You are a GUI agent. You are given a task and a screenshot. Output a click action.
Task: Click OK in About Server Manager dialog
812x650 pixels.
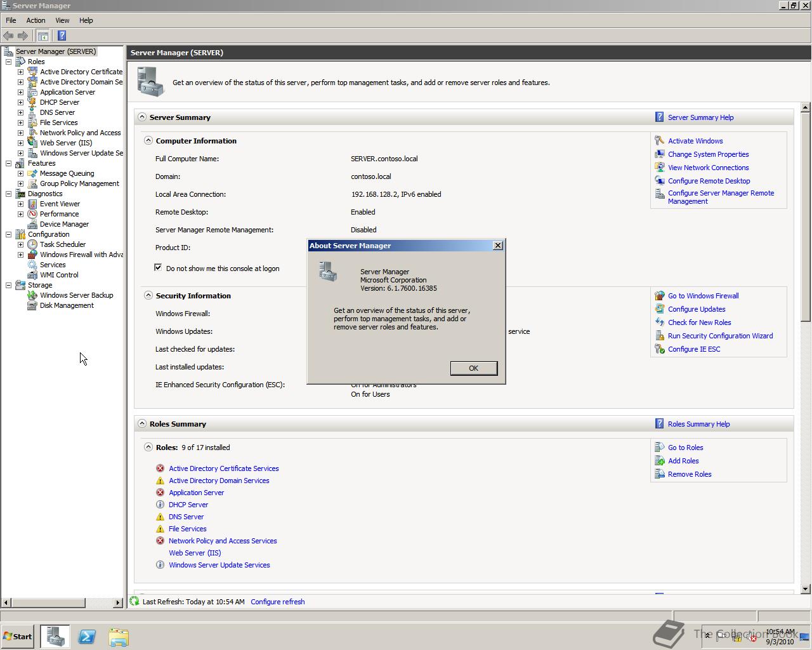(x=473, y=368)
